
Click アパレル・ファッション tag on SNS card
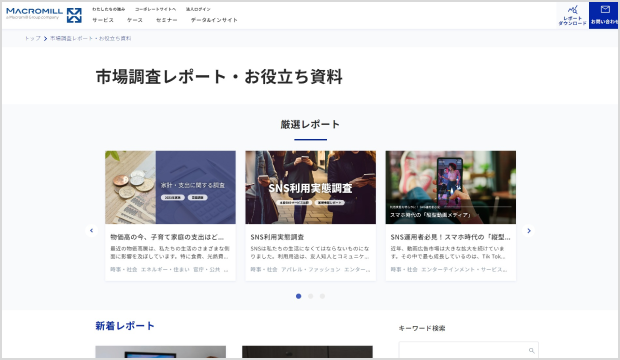(x=311, y=269)
